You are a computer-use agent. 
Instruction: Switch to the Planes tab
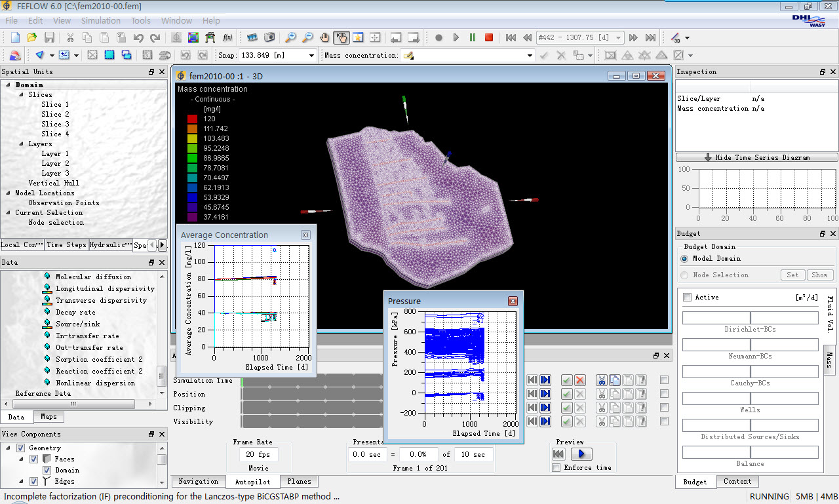tap(299, 481)
